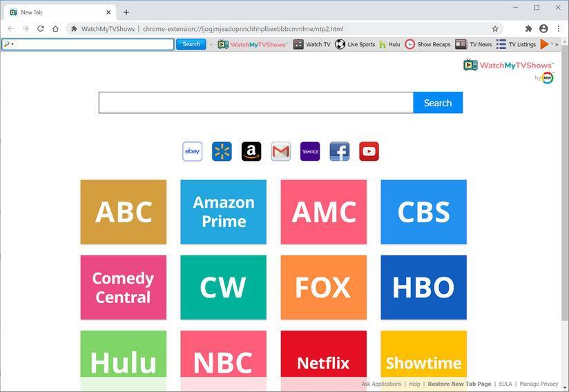Image resolution: width=569 pixels, height=392 pixels.
Task: Open Live Sports from the toolbar
Action: [x=355, y=44]
